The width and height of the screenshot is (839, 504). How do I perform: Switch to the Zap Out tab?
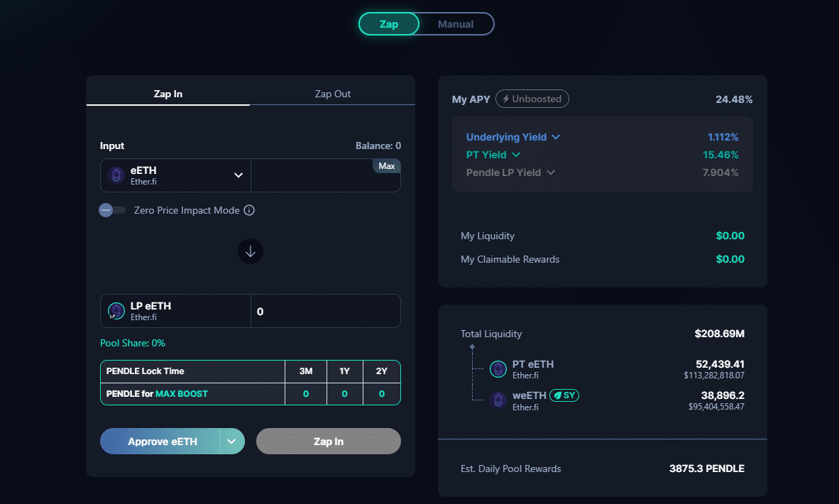tap(332, 94)
